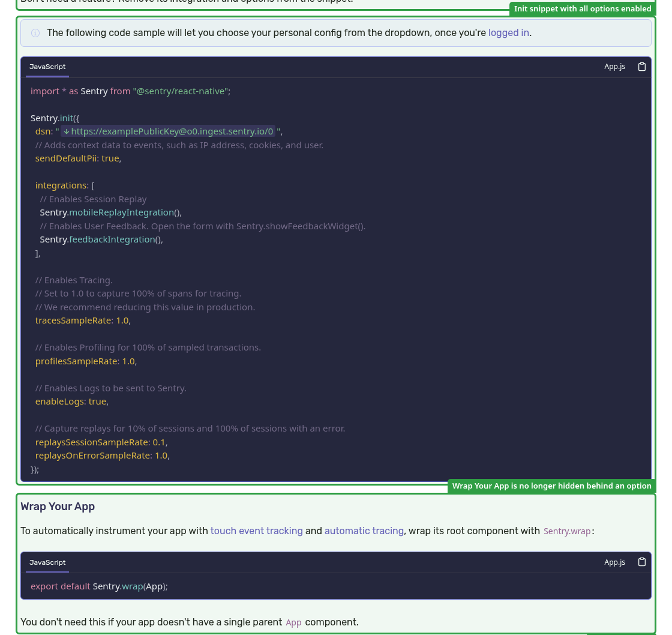Viewport: 672px width, 635px height.
Task: Click the 'Sentry.mobileReplayIntegration(),' line
Action: [x=110, y=212]
